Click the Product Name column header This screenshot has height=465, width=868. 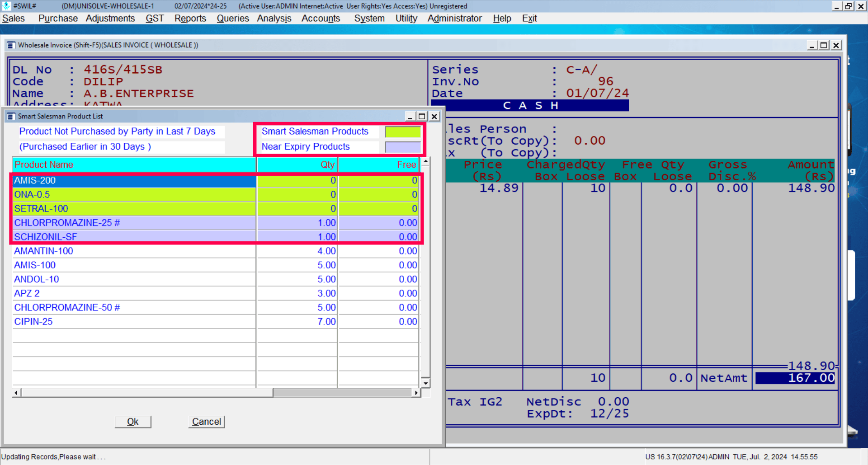coord(134,164)
